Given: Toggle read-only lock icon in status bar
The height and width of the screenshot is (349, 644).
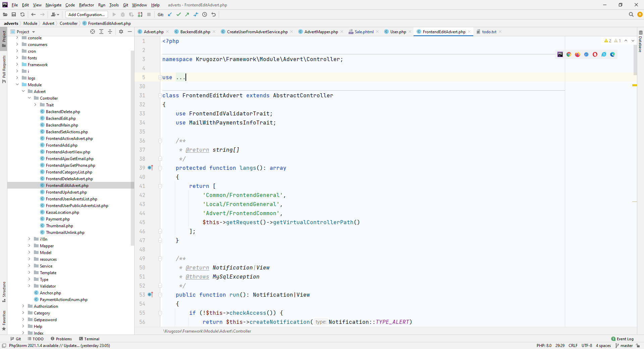Looking at the screenshot, I should [638, 346].
